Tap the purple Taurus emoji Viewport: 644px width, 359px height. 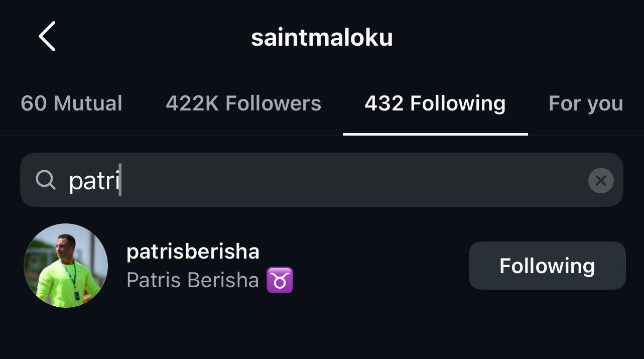[280, 280]
